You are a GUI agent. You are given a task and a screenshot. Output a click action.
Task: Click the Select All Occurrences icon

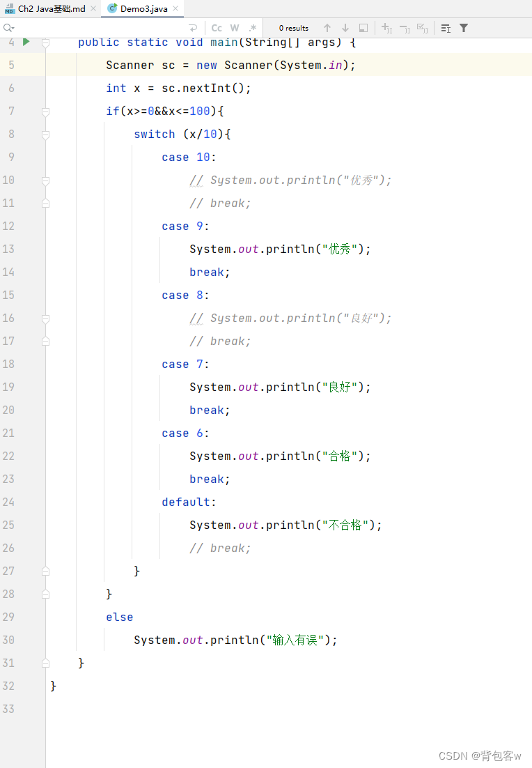(x=423, y=28)
